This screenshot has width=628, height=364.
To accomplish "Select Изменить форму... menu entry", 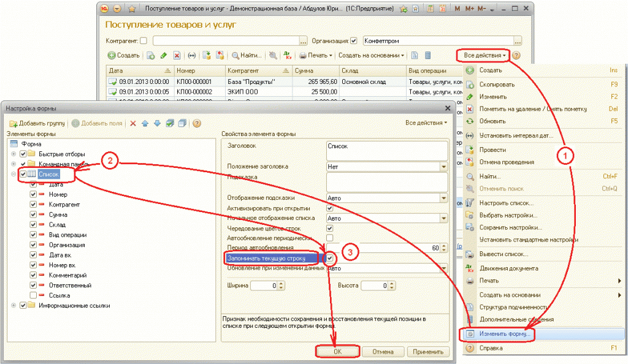I will pyautogui.click(x=506, y=335).
